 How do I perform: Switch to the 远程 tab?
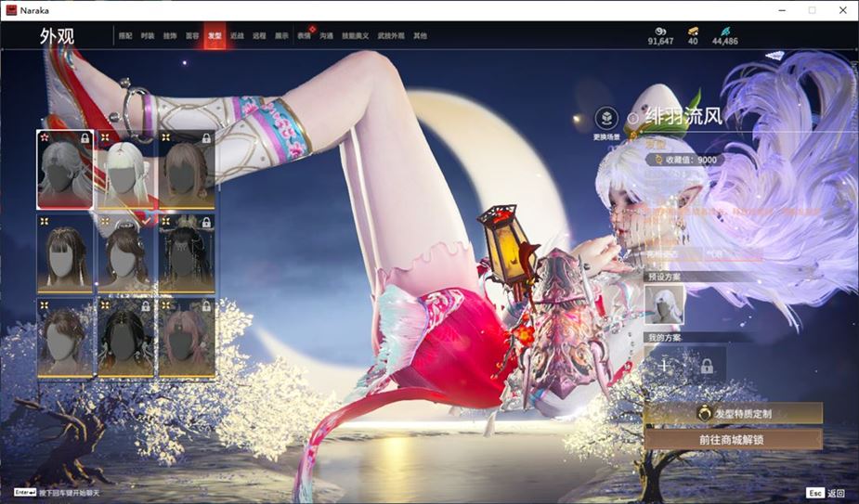(x=259, y=35)
